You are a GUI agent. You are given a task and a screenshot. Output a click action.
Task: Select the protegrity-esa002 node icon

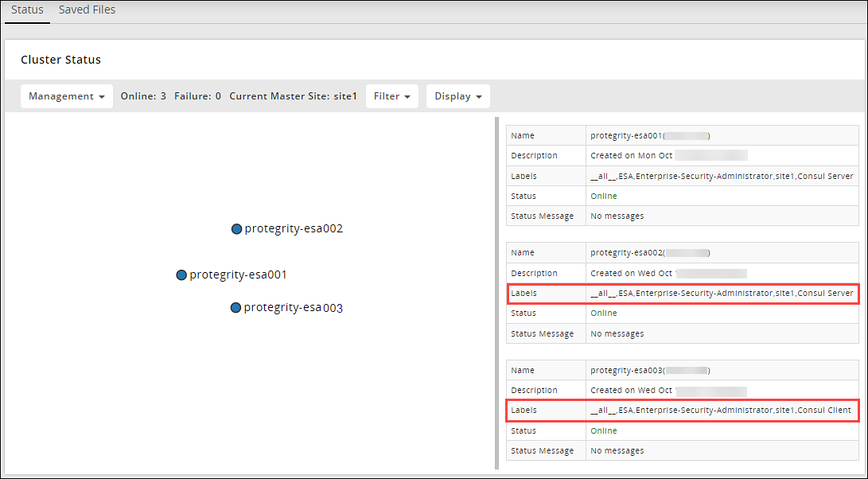click(x=236, y=228)
